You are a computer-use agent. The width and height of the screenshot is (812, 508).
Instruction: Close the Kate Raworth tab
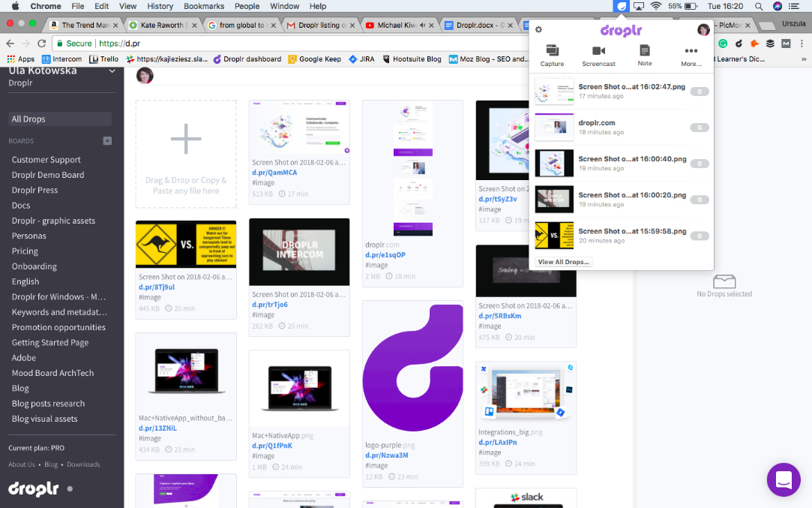pyautogui.click(x=194, y=25)
